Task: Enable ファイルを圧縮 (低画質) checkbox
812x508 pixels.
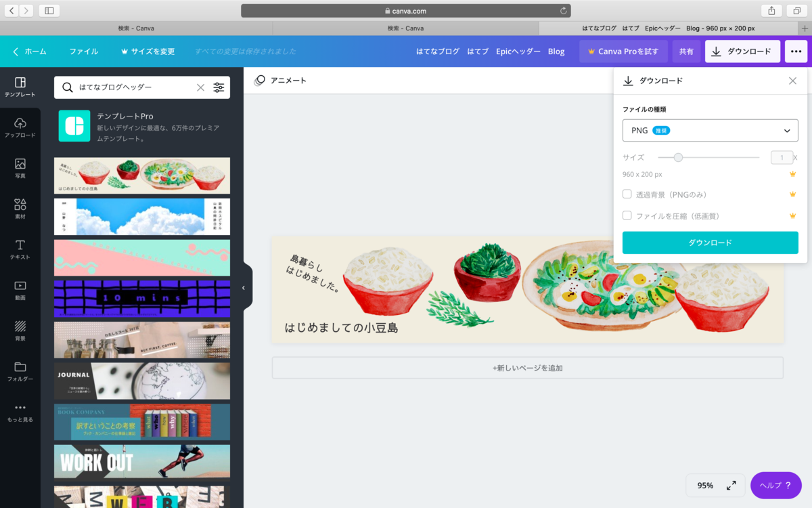Action: pyautogui.click(x=627, y=215)
